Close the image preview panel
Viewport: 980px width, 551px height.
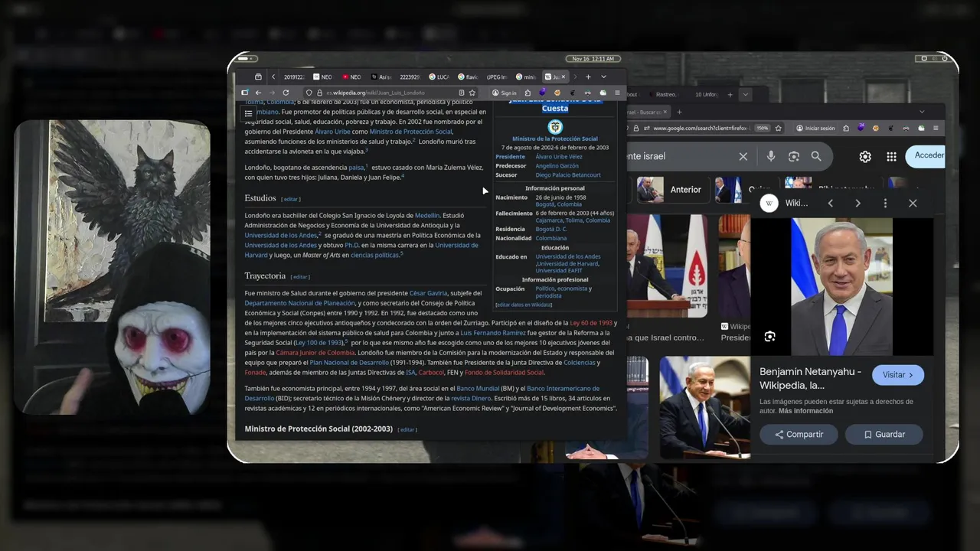[x=913, y=203]
